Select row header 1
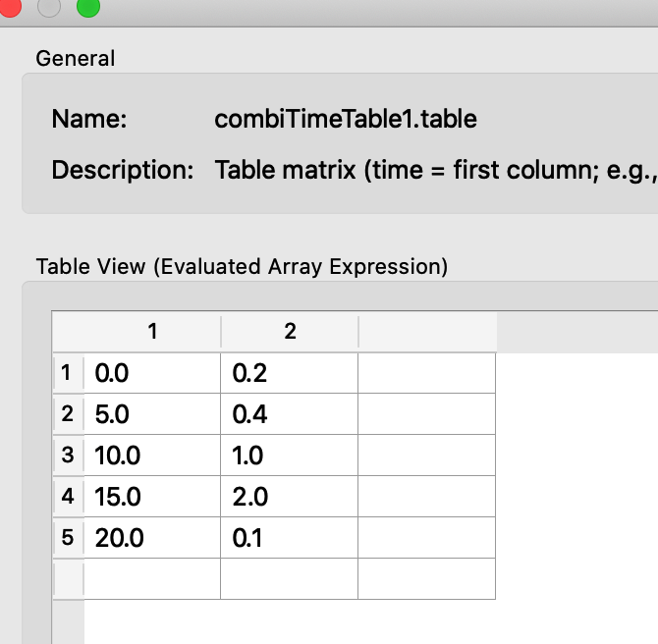Image resolution: width=658 pixels, height=644 pixels. [x=69, y=373]
